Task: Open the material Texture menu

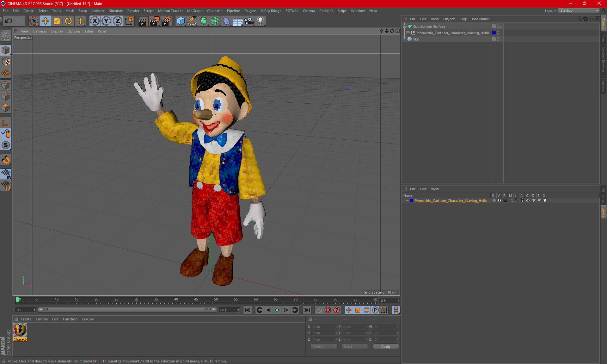Action: (x=88, y=319)
